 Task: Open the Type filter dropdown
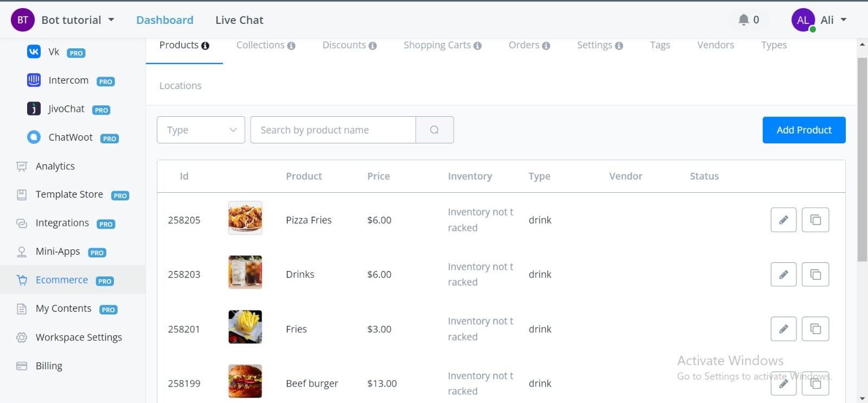[200, 130]
